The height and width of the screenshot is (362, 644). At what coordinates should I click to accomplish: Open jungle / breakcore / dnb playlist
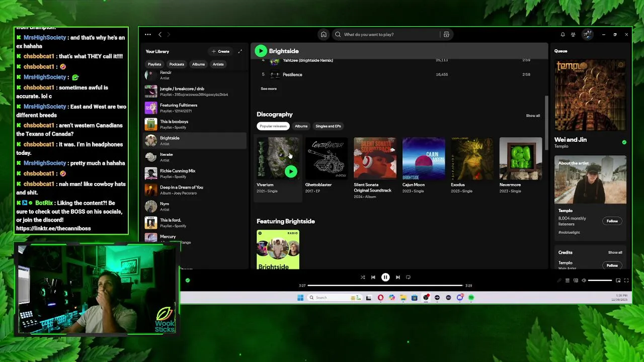pos(195,92)
